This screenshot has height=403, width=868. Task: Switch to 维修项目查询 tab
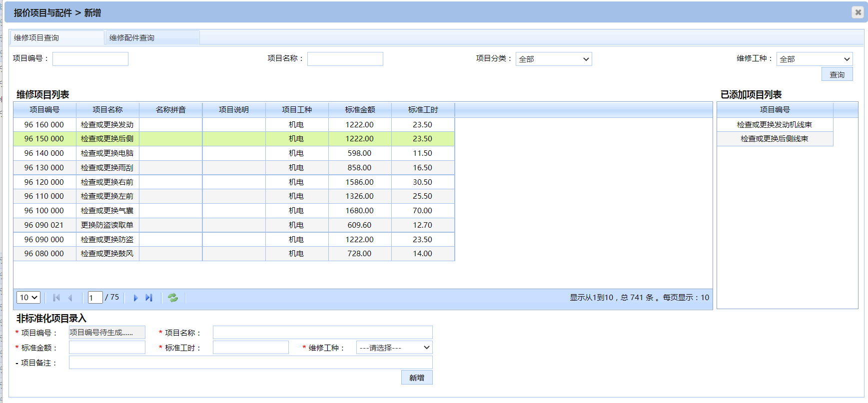[57, 37]
